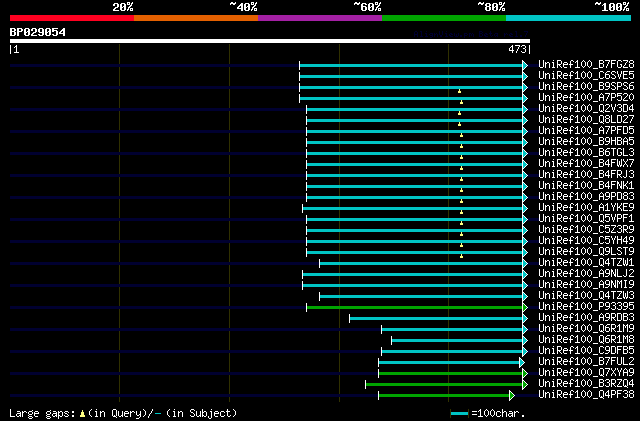Select the UniRef100_B3RZQ4 label
This screenshot has width=640, height=421.
[586, 384]
